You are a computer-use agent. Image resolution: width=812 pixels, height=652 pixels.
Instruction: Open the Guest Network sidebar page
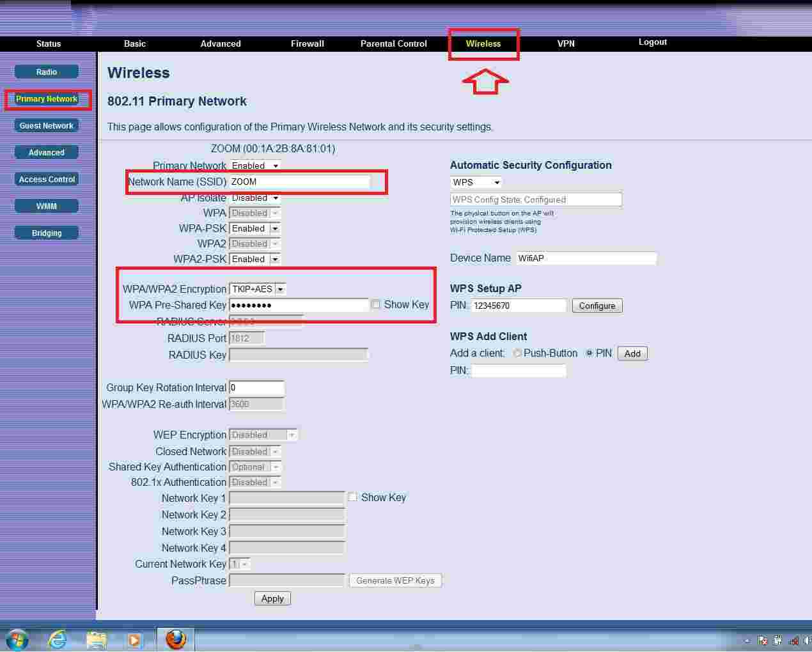coord(47,126)
